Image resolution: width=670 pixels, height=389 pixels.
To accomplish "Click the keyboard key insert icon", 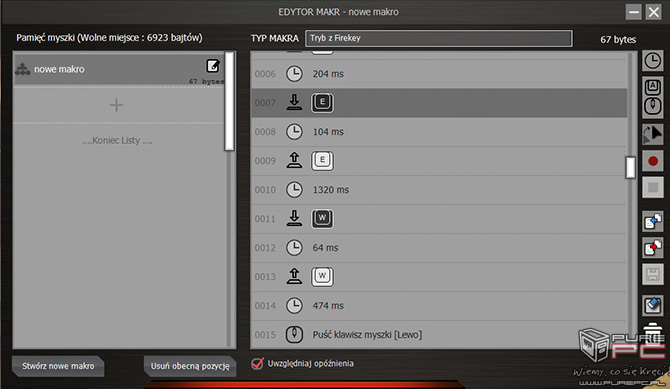I will pos(652,87).
